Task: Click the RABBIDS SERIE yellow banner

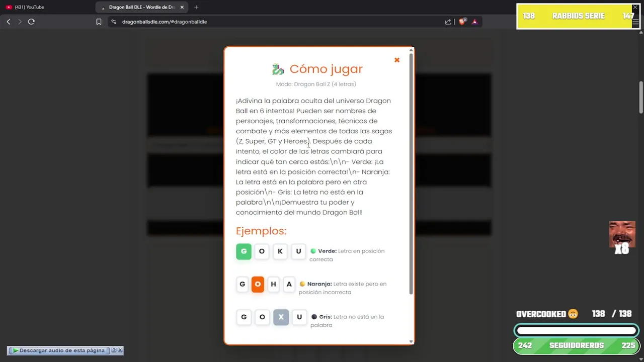Action: point(578,16)
